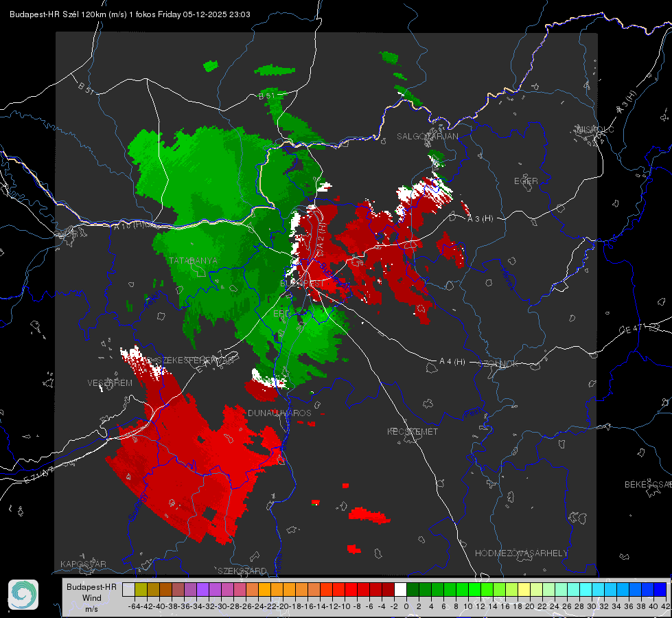Pick the dark blue swatch between 40 and 42
This screenshot has width=672, height=618.
click(660, 589)
